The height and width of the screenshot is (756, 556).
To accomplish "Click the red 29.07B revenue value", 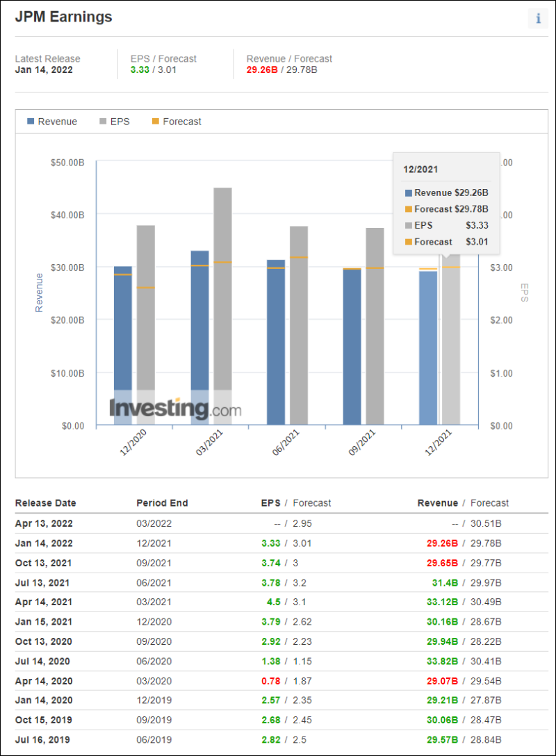I will click(x=442, y=681).
